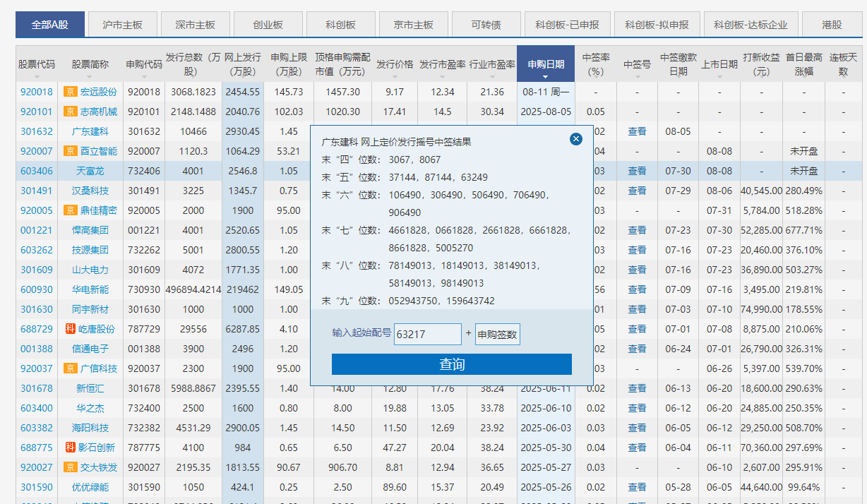Click the 京 badge beside 交大铁发
This screenshot has width=867, height=504.
[x=69, y=467]
